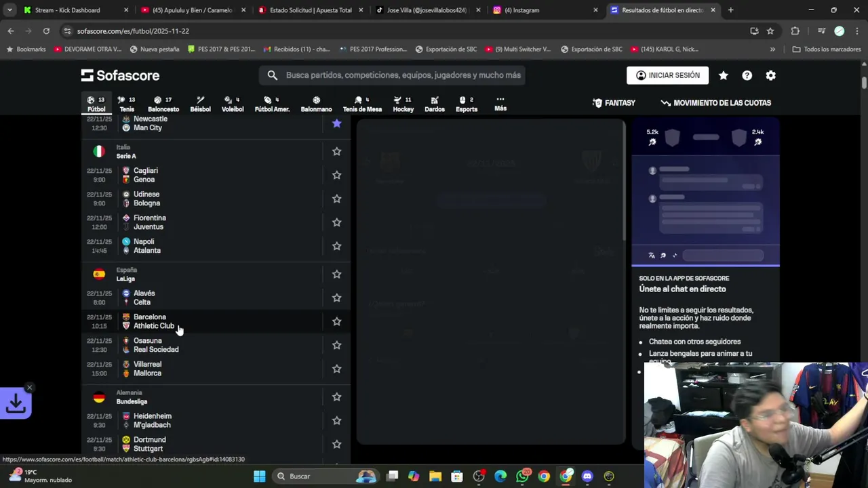The height and width of the screenshot is (488, 868).
Task: Open the settings gear in Sofascore header
Action: (x=770, y=75)
